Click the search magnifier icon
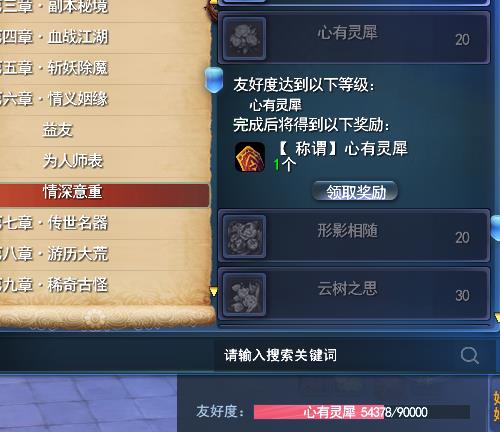500x432 pixels. point(470,355)
